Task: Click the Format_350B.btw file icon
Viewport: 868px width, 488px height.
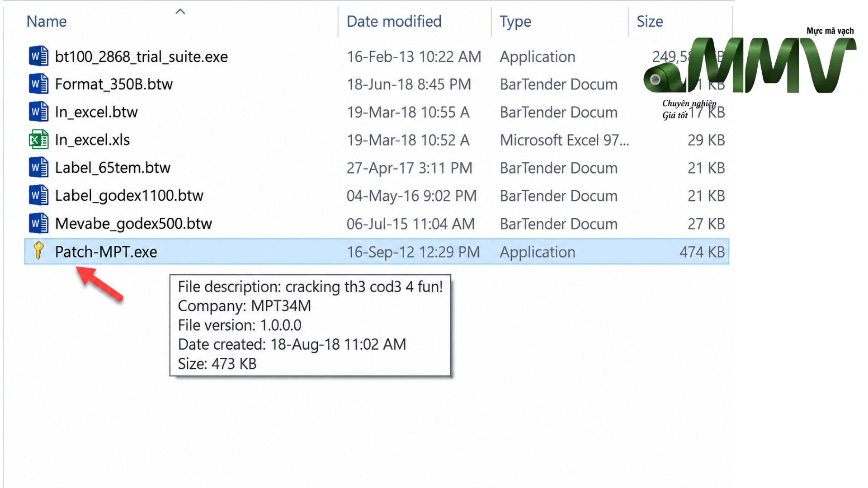Action: [x=38, y=84]
